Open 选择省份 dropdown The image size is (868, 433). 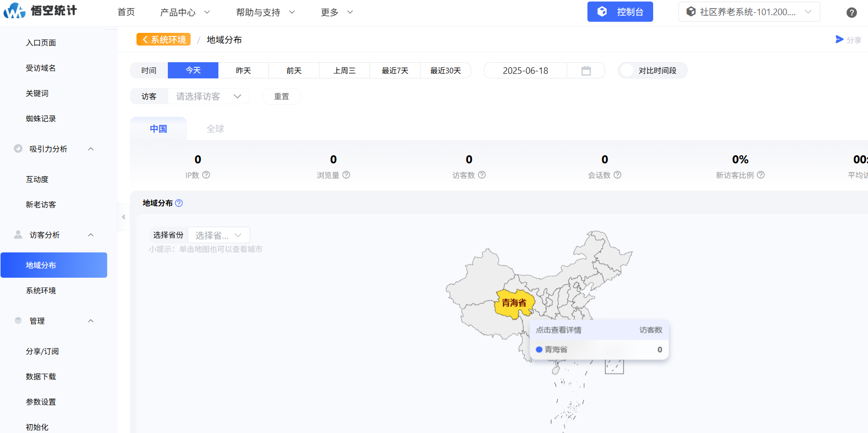[219, 235]
